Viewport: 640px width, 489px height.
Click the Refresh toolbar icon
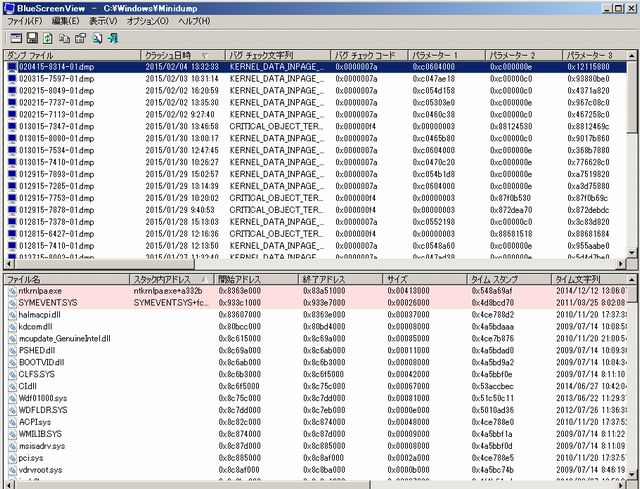coord(48,38)
